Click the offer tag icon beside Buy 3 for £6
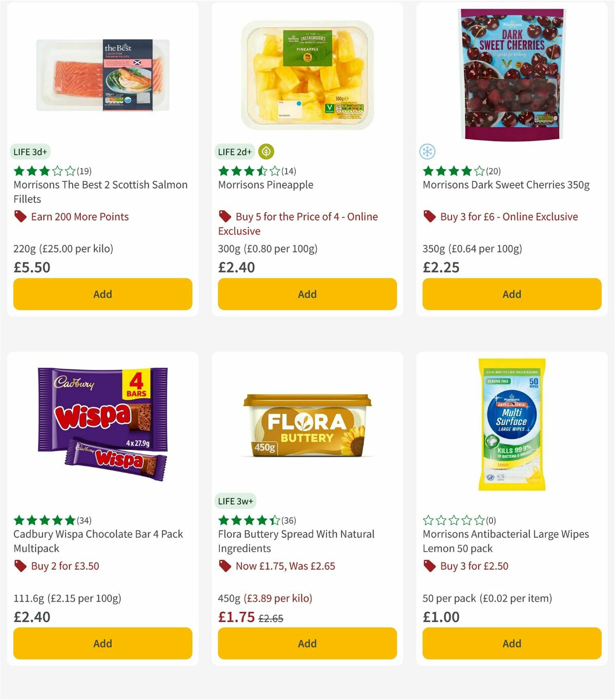This screenshot has height=700, width=615. point(429,217)
